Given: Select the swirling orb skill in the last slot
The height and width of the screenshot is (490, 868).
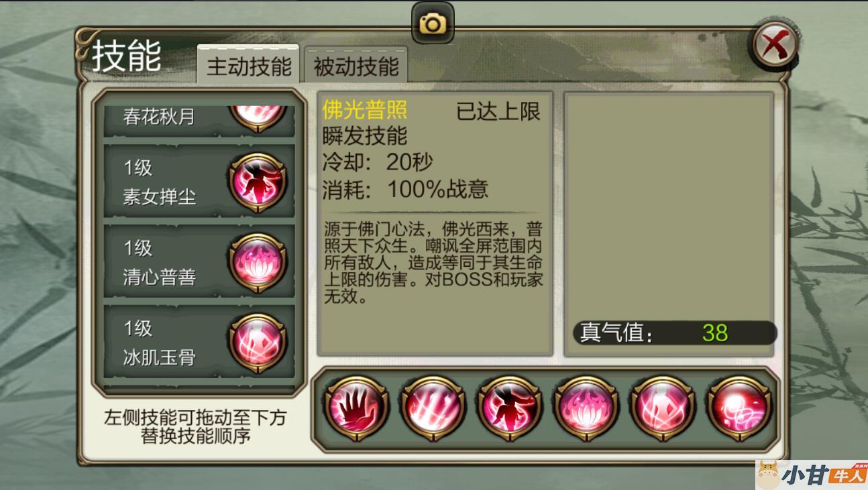Looking at the screenshot, I should 739,408.
